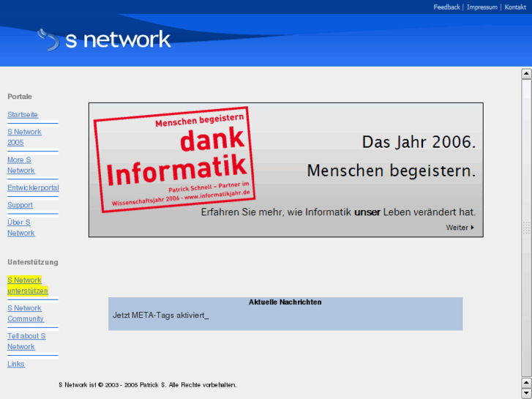Click the arrow icon next to Weiter
The width and height of the screenshot is (532, 399).
click(x=472, y=228)
